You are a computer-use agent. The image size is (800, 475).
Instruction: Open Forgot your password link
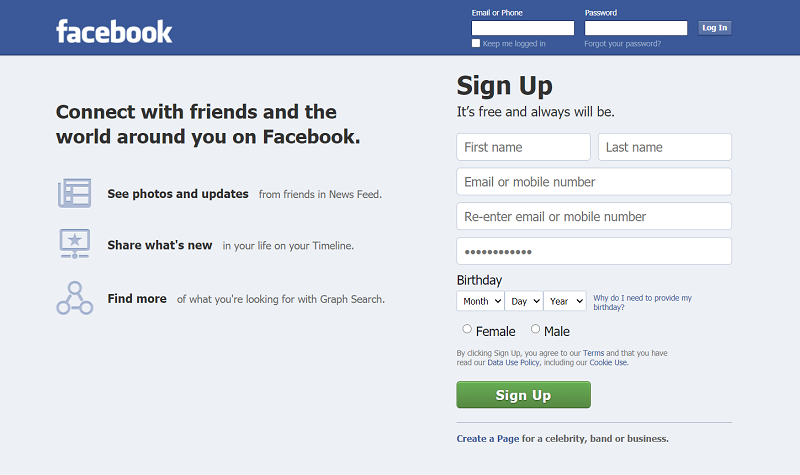coord(622,44)
